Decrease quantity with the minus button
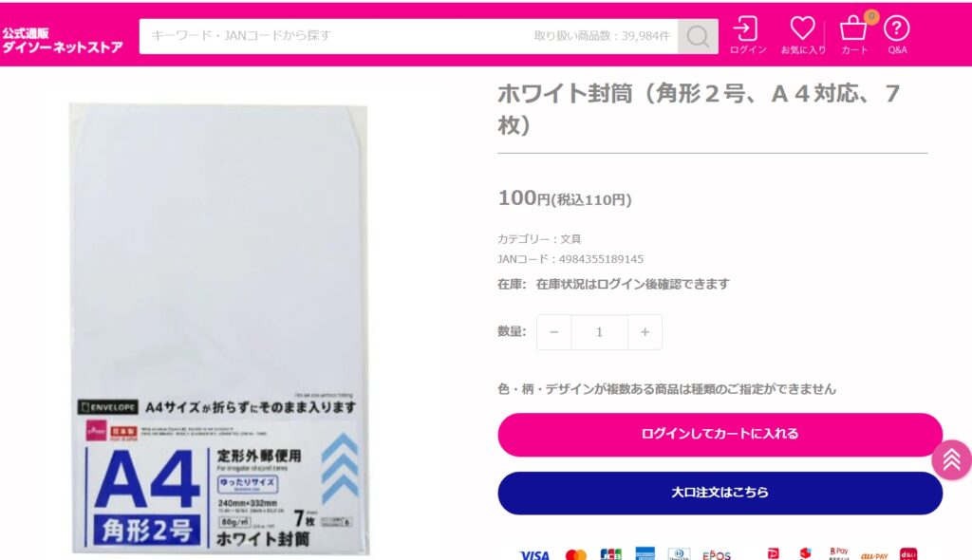This screenshot has height=560, width=972. click(554, 332)
